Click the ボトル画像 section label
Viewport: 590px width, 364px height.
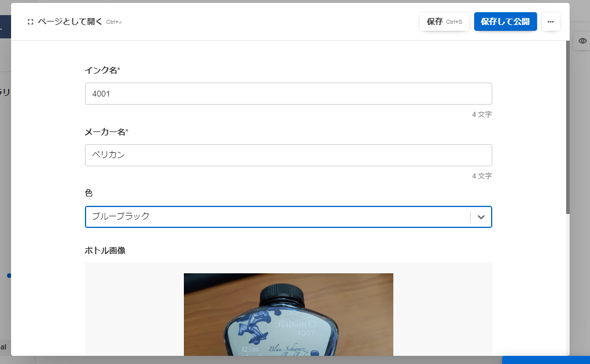click(x=105, y=251)
